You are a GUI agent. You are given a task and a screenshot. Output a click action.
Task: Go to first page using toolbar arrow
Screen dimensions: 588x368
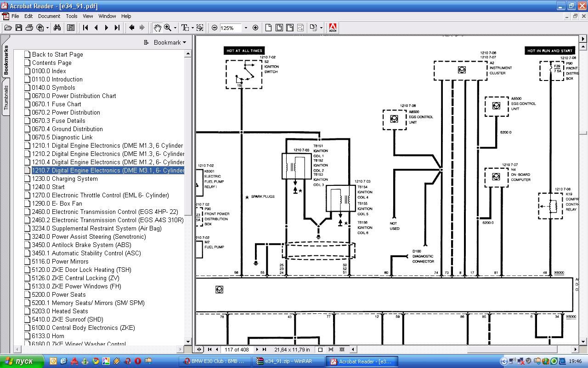click(x=85, y=28)
